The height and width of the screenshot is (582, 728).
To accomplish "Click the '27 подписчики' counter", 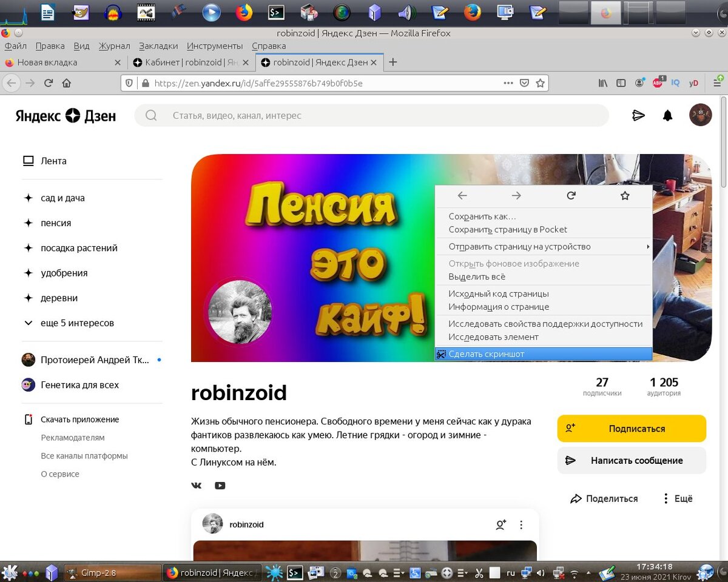I will click(602, 386).
